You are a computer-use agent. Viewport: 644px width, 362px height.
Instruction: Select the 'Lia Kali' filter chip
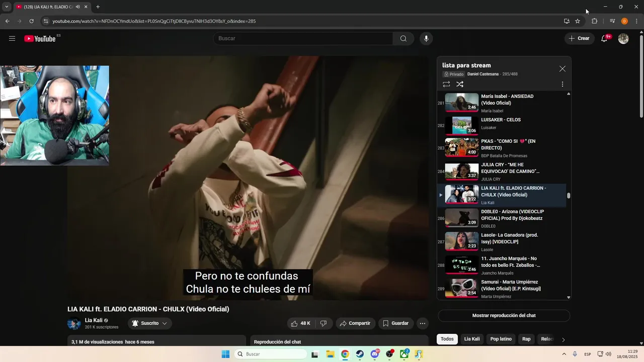pos(472,339)
